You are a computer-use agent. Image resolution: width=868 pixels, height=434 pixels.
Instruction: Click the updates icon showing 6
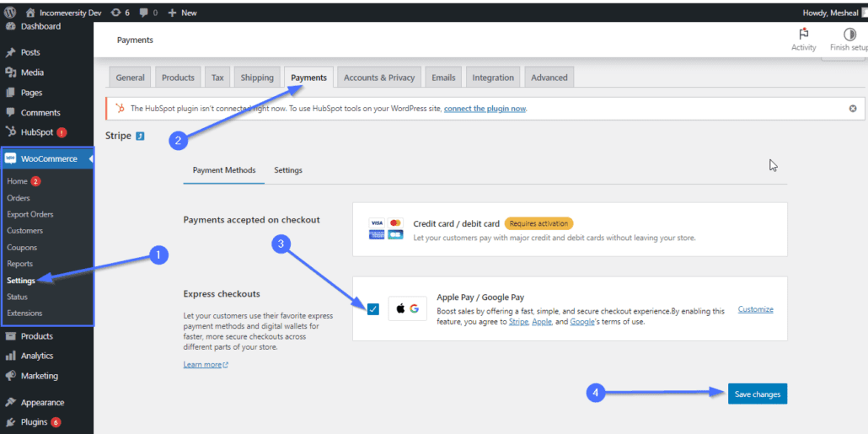point(115,12)
